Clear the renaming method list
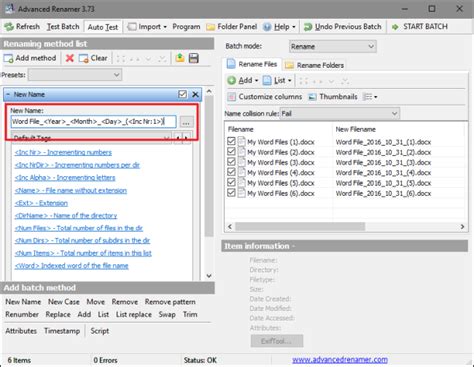Viewport: 474px width, 367px height. pos(93,58)
